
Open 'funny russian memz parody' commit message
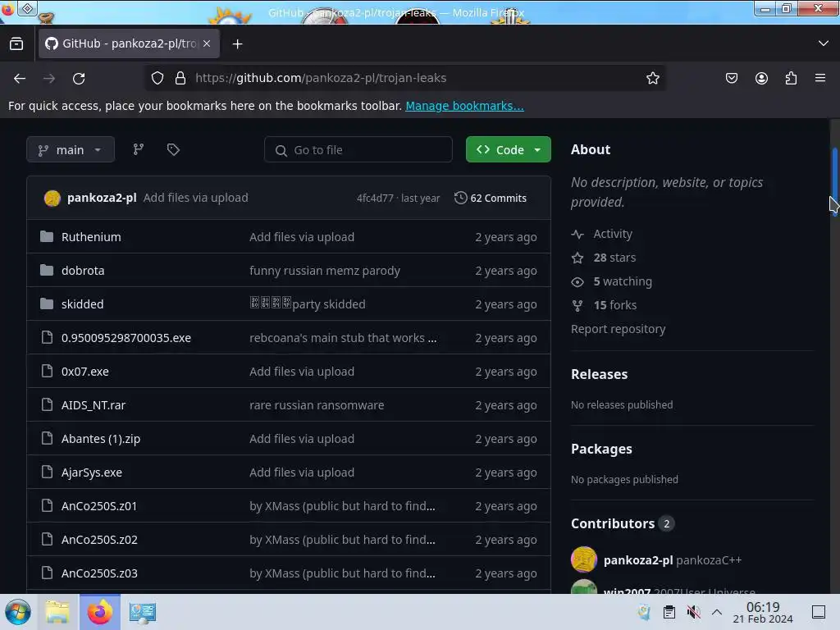tap(325, 271)
